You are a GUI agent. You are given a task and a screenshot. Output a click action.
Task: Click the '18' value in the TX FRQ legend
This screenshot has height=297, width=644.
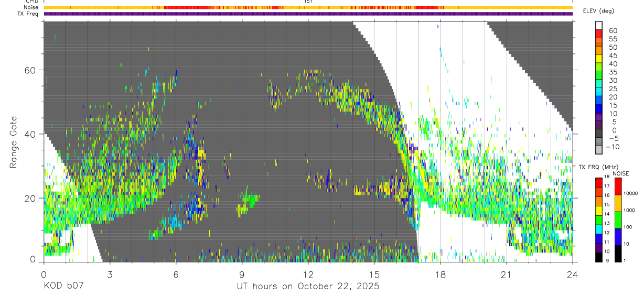[x=607, y=177]
